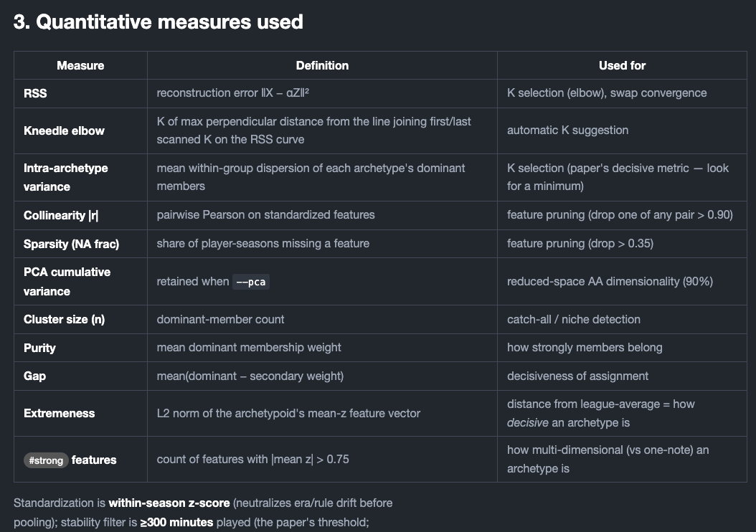Screen dimensions: 756x532
Task: Select the "Gap" measure cell
Action: pos(80,376)
